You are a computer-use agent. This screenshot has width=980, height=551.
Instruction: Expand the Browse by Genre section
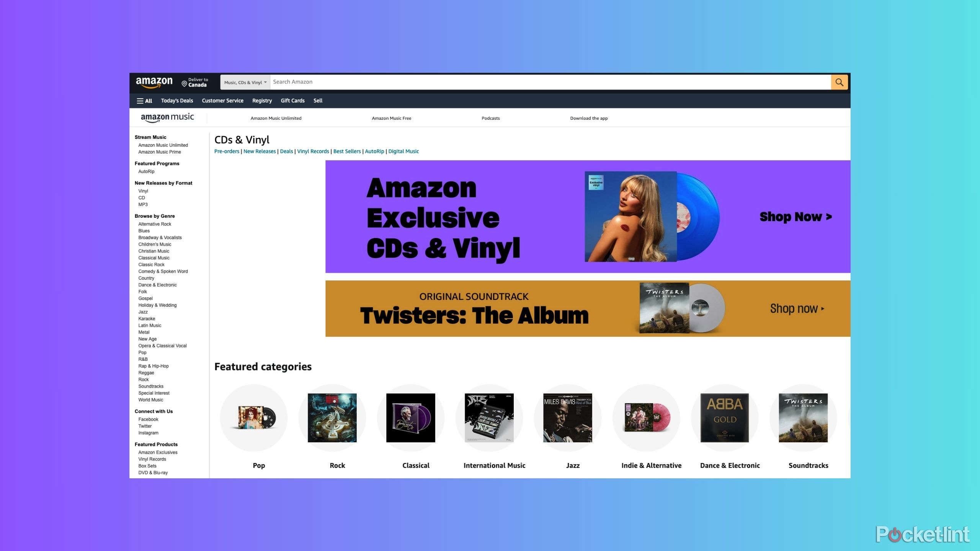pyautogui.click(x=154, y=216)
